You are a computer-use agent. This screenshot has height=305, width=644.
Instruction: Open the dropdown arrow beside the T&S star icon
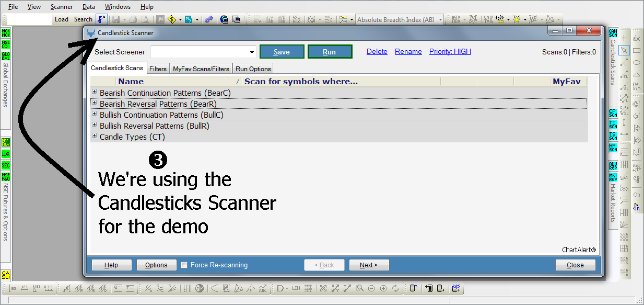coord(524,19)
